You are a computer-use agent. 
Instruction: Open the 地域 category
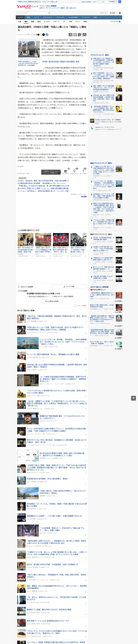click(x=85, y=21)
